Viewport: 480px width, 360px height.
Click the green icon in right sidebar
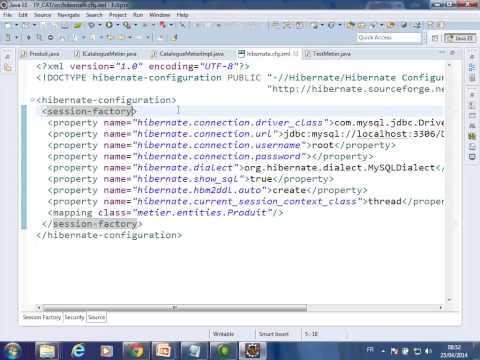click(x=472, y=136)
